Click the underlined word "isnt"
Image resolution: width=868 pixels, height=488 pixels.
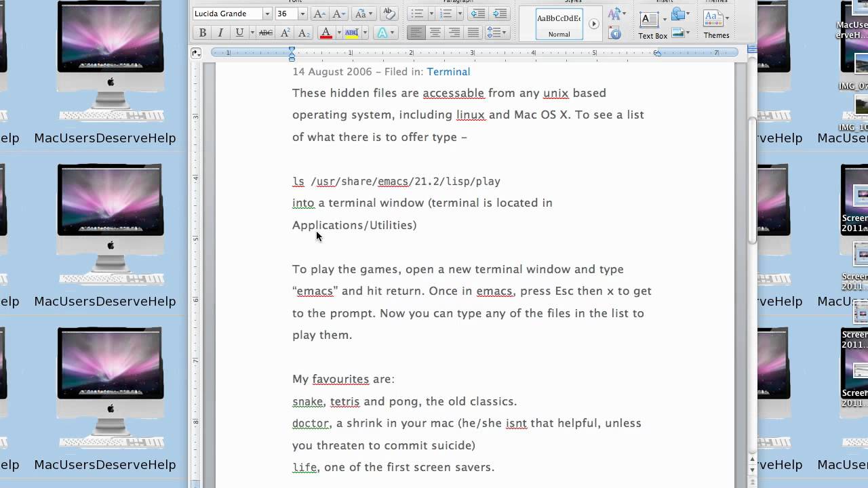[516, 423]
